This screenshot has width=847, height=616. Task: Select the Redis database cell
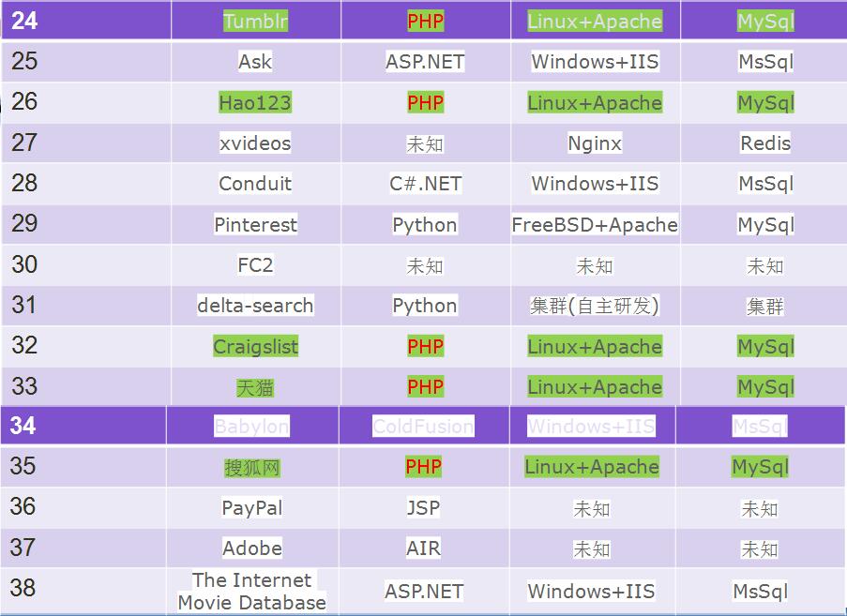coord(764,143)
